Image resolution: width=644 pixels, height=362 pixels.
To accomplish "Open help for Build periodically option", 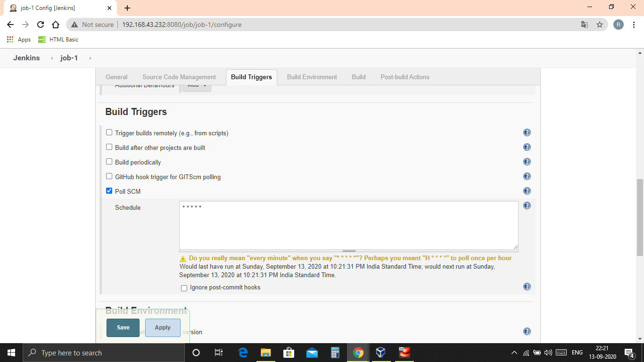I will coord(527,162).
